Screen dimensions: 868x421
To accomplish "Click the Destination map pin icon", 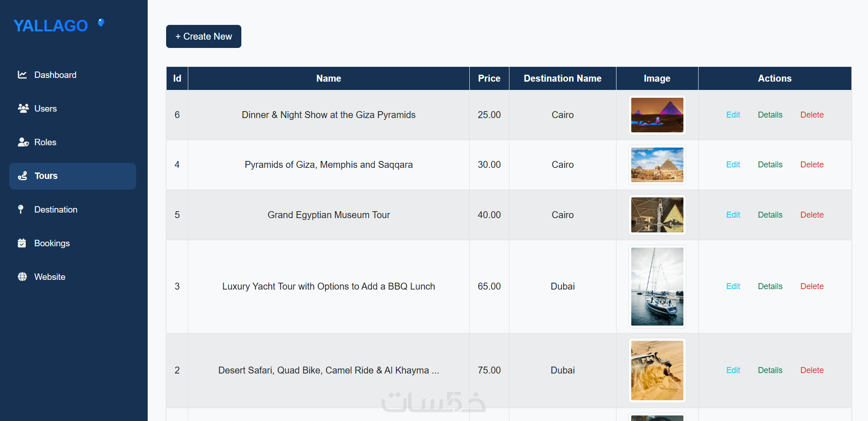I will [21, 209].
